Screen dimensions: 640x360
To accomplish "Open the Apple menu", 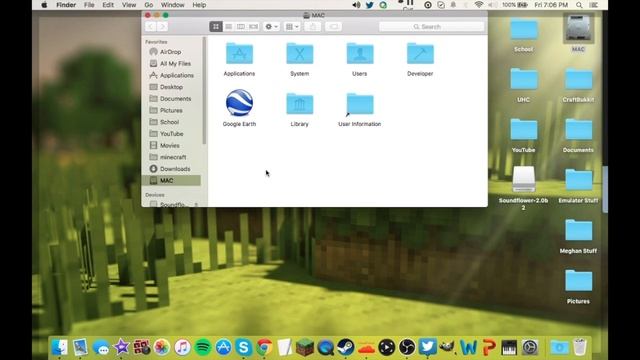I will point(44,5).
